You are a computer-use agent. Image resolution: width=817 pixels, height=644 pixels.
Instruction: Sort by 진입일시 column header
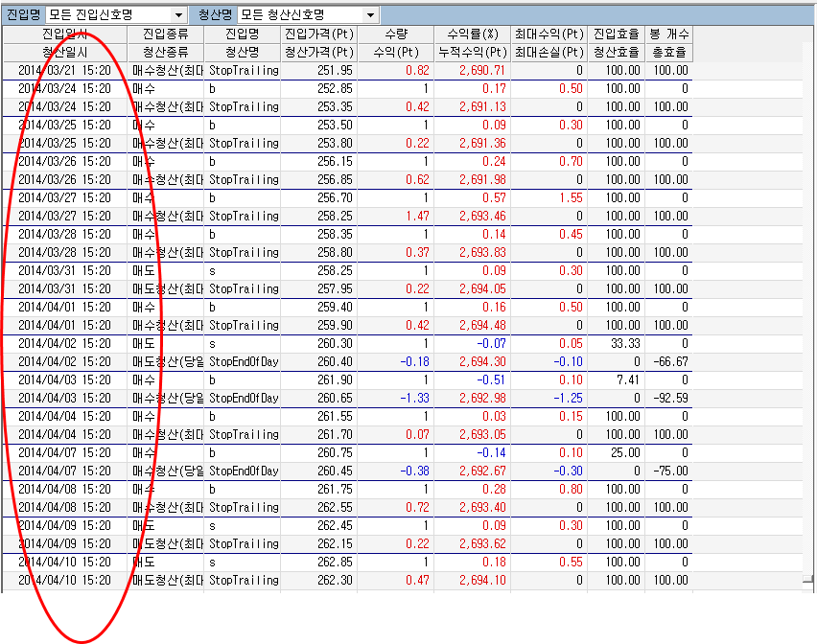tap(64, 34)
